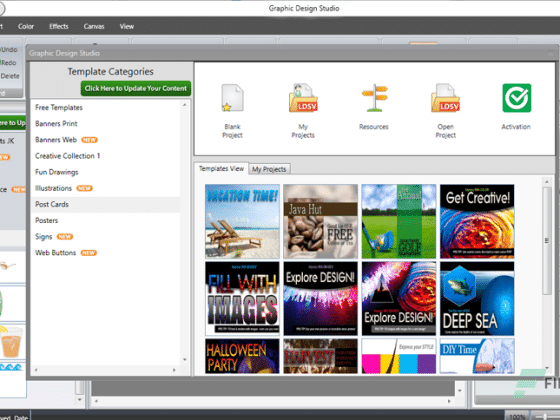Open the Canvas menu
Screen dimensions: 560x420
[x=94, y=26]
